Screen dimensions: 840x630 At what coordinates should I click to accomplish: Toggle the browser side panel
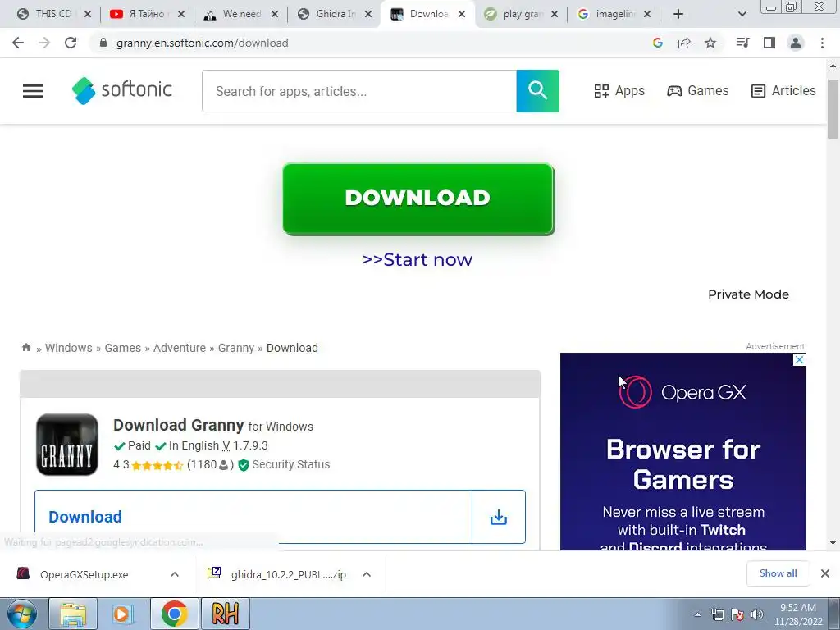point(769,43)
